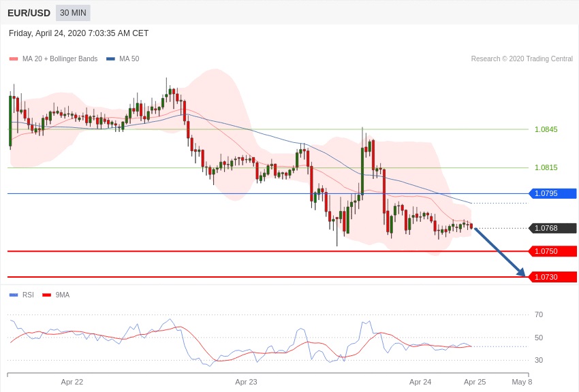Click the 'Apr 25' date axis label
Image resolution: width=579 pixels, height=392 pixels.
pyautogui.click(x=475, y=382)
